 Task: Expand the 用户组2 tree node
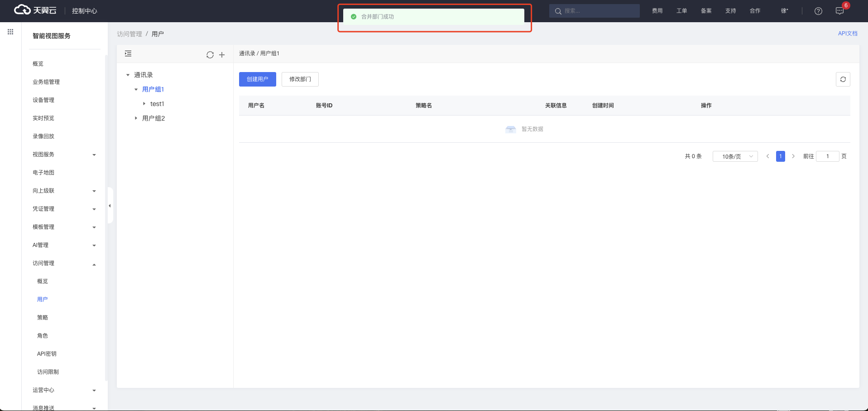point(136,118)
